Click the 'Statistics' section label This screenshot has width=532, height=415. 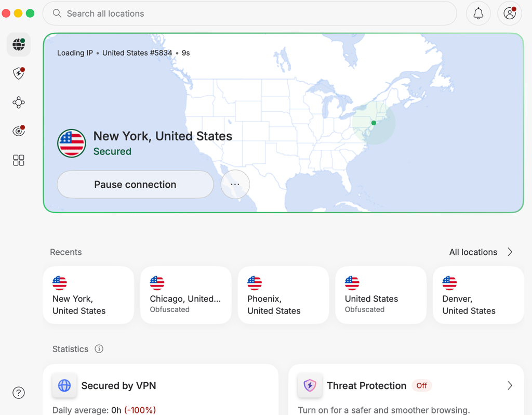[70, 349]
